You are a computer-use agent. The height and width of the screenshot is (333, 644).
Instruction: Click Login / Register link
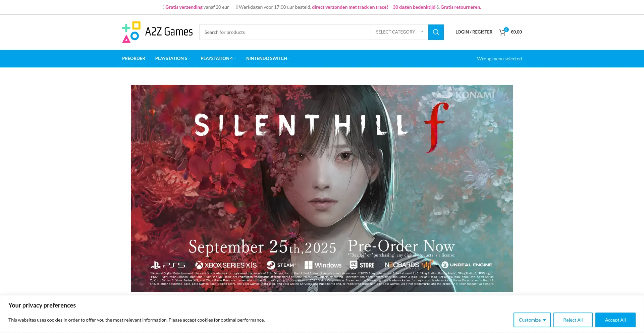474,32
